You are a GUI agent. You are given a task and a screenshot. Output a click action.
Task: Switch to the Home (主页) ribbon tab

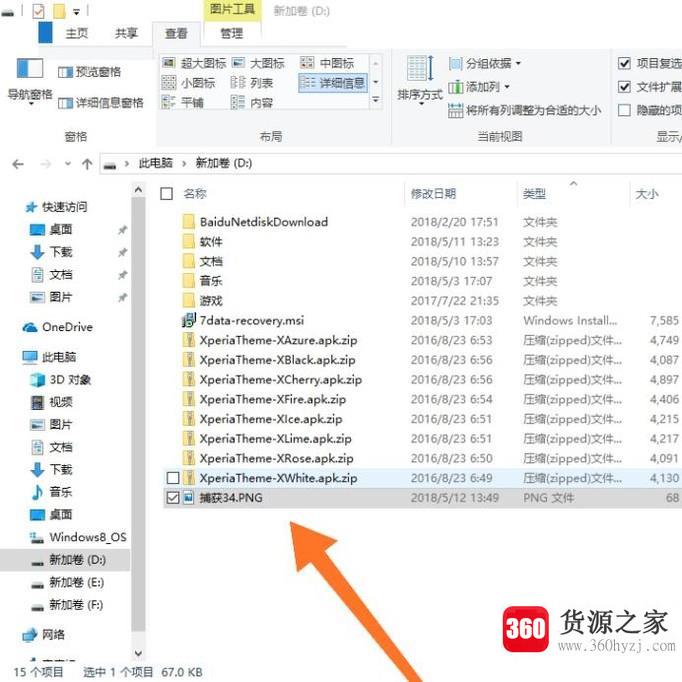(77, 33)
